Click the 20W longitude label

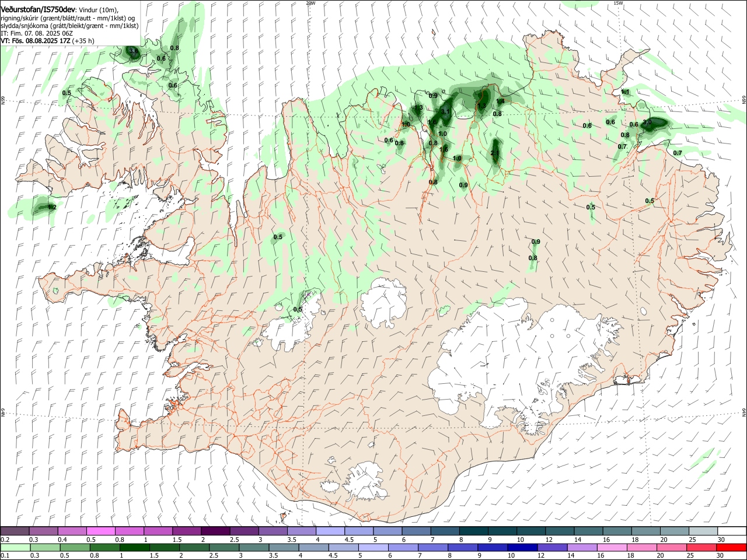click(x=310, y=3)
